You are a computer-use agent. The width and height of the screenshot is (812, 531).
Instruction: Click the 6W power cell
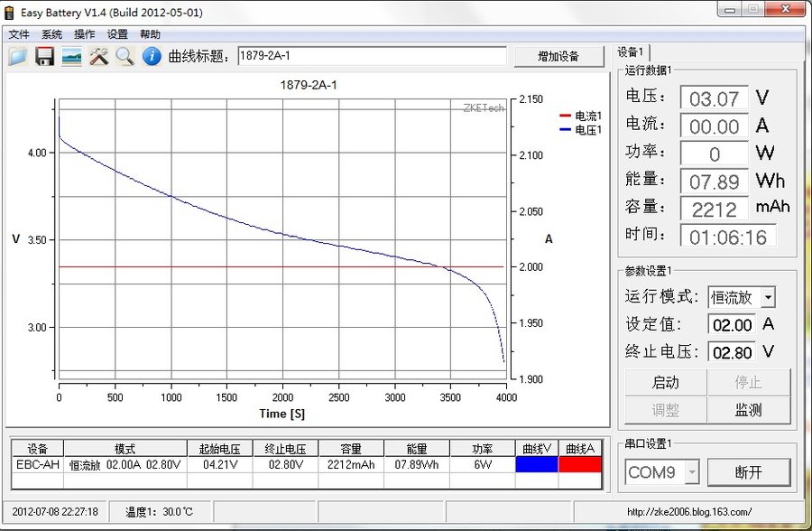point(483,464)
